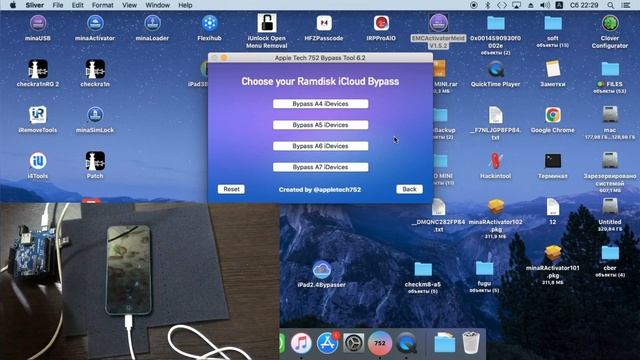
Task: Open the iRemoveTools desktop icon
Action: pyautogui.click(x=38, y=115)
